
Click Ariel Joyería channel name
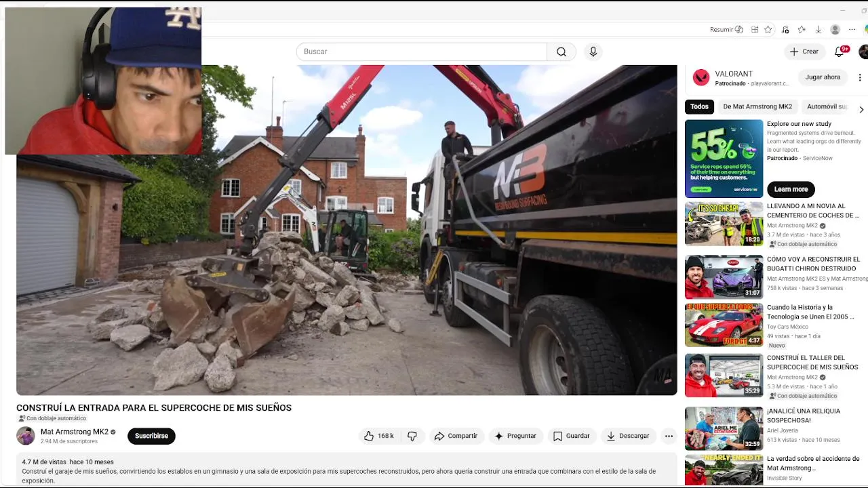(784, 430)
